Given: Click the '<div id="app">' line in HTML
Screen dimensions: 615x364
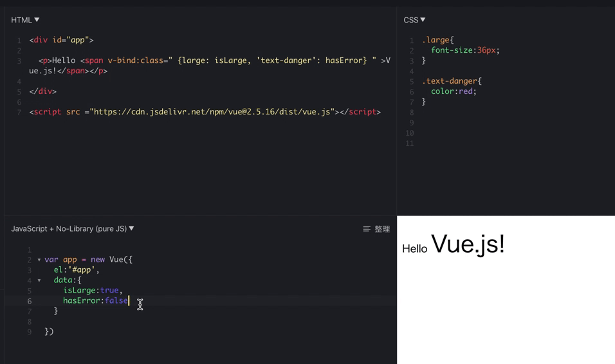Looking at the screenshot, I should pyautogui.click(x=61, y=40).
